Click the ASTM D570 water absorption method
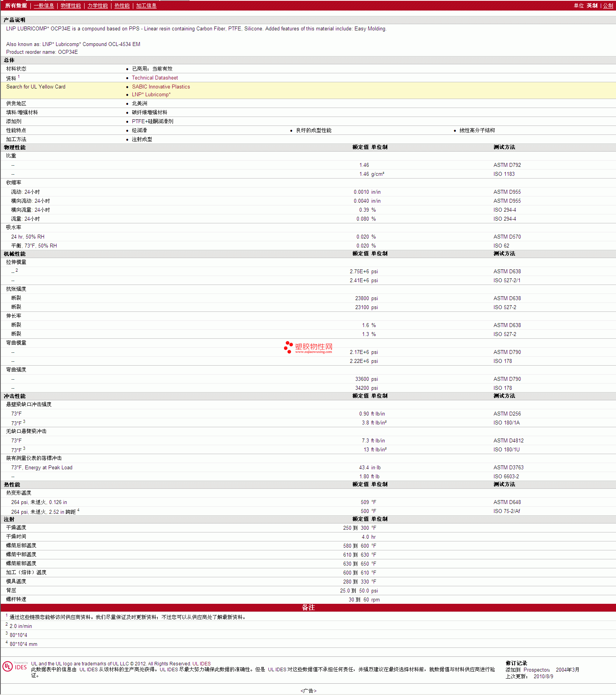Screen dimensions: 616x695 click(x=507, y=237)
